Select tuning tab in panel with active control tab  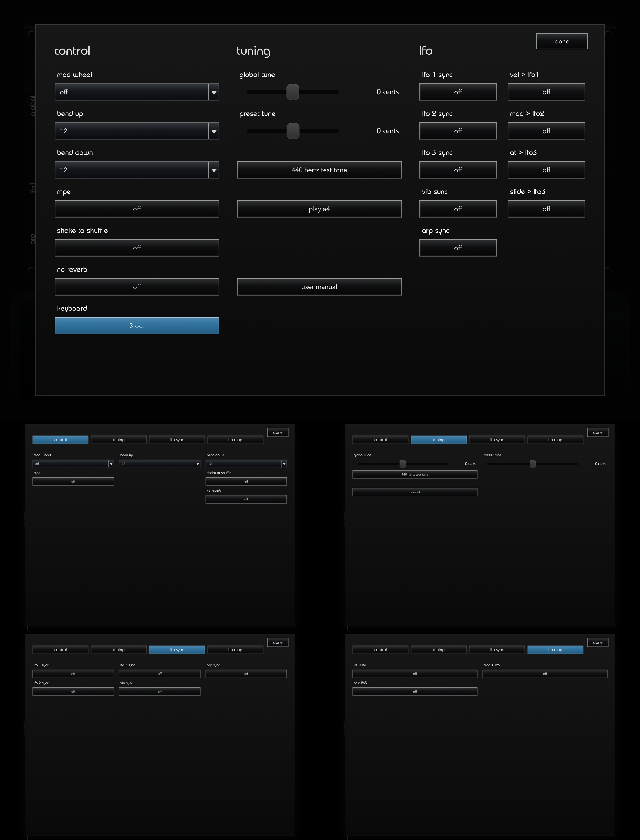pos(118,439)
